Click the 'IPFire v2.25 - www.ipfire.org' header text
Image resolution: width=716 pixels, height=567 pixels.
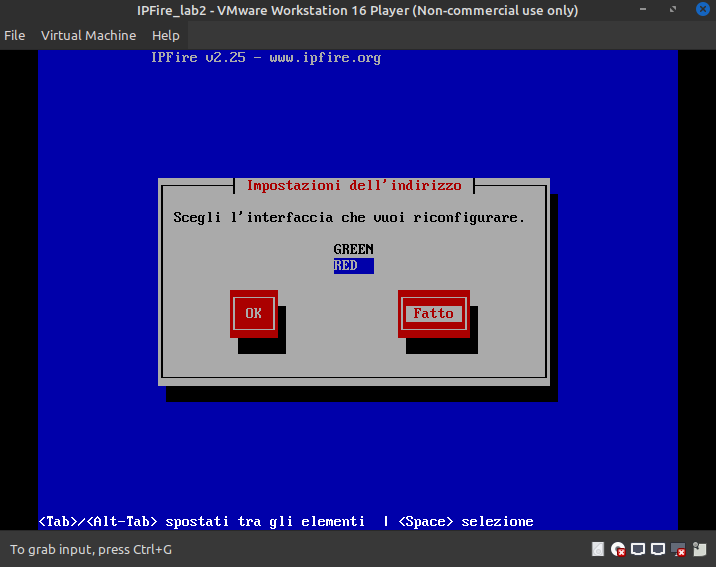tap(266, 58)
